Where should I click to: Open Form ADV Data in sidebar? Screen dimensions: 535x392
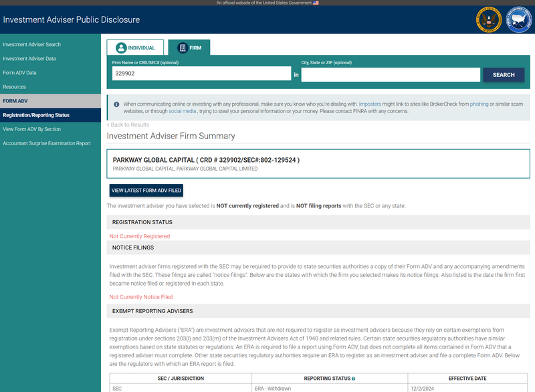click(x=19, y=73)
